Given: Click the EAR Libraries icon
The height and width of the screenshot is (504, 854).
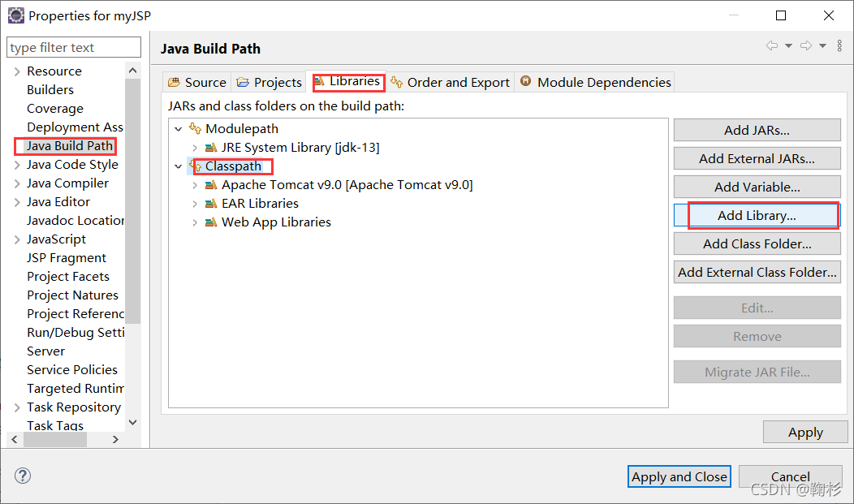Looking at the screenshot, I should point(211,204).
